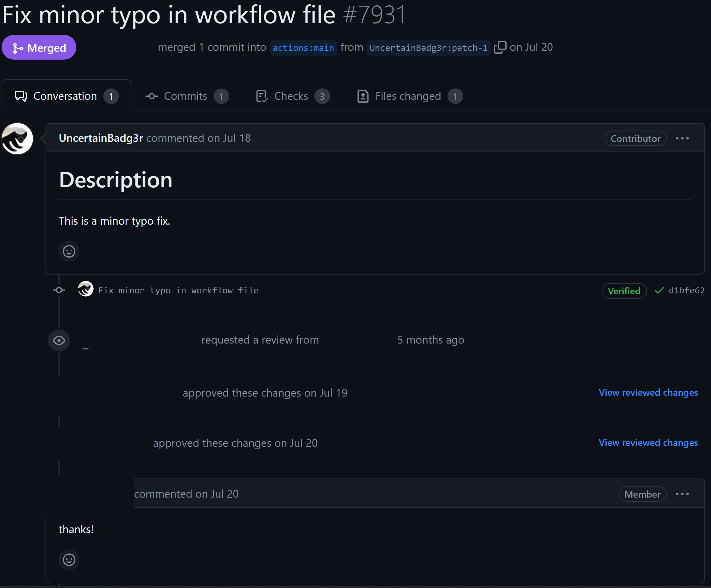Viewport: 711px width, 588px height.
Task: Open emoji reaction picker under the description
Action: [69, 251]
